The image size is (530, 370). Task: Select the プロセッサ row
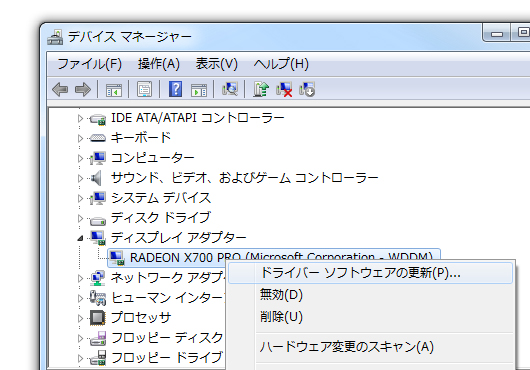coord(141,318)
